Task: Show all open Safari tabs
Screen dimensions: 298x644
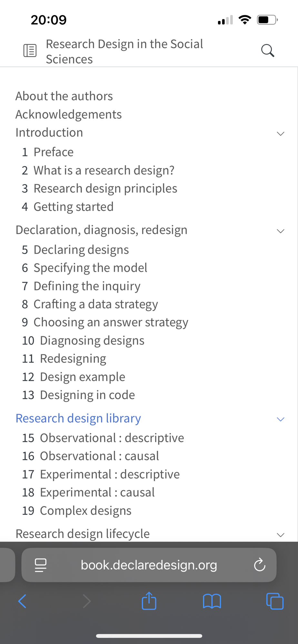Action: (275, 601)
